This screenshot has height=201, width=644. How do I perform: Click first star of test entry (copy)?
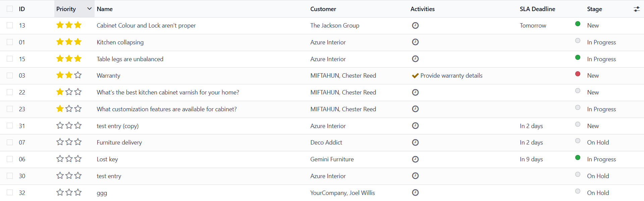[60, 125]
